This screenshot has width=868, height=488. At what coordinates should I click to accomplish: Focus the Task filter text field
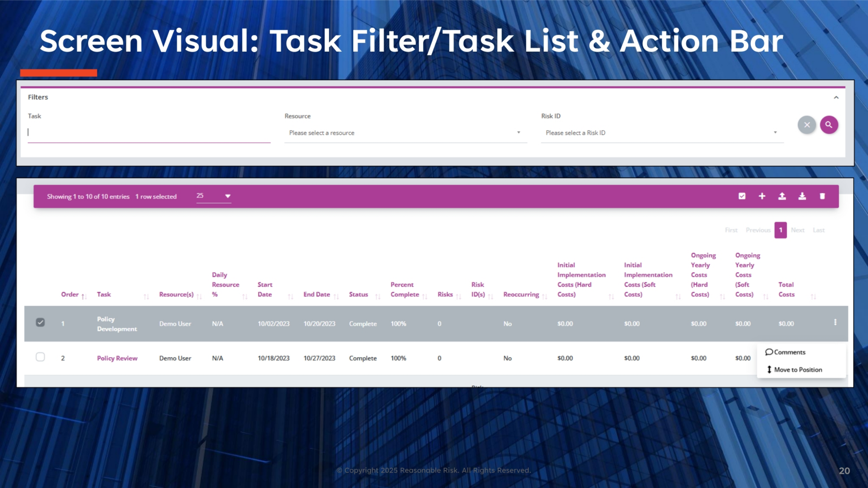tap(149, 133)
